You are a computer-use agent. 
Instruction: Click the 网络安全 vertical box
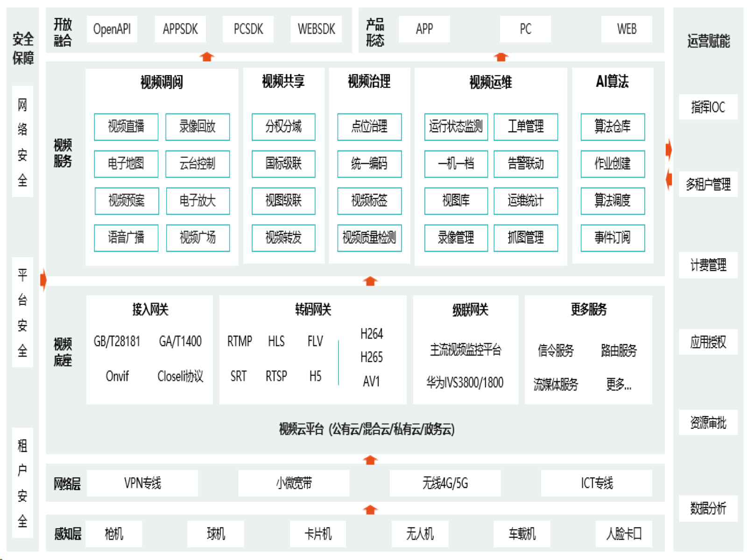[x=22, y=141]
